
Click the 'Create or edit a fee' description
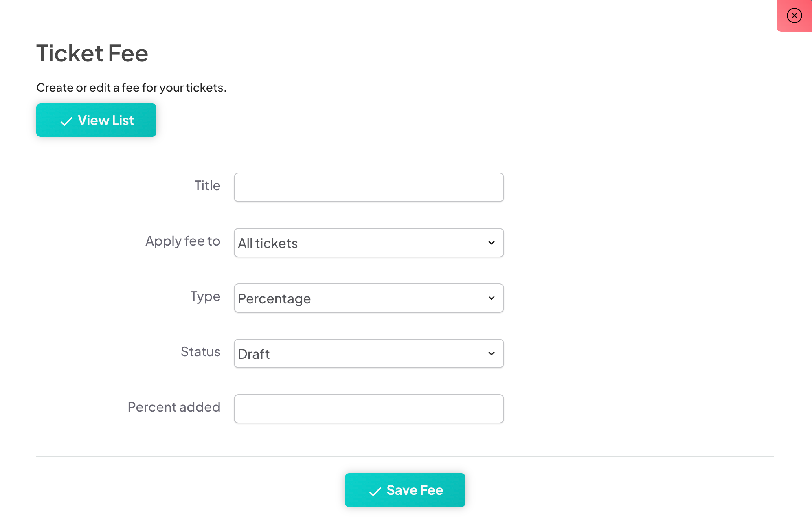131,88
